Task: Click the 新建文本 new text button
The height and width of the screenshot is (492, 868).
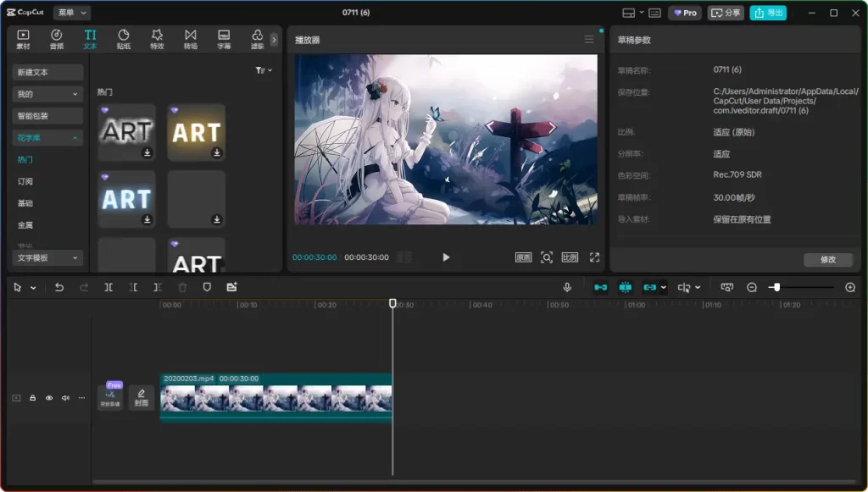Action: pos(47,72)
